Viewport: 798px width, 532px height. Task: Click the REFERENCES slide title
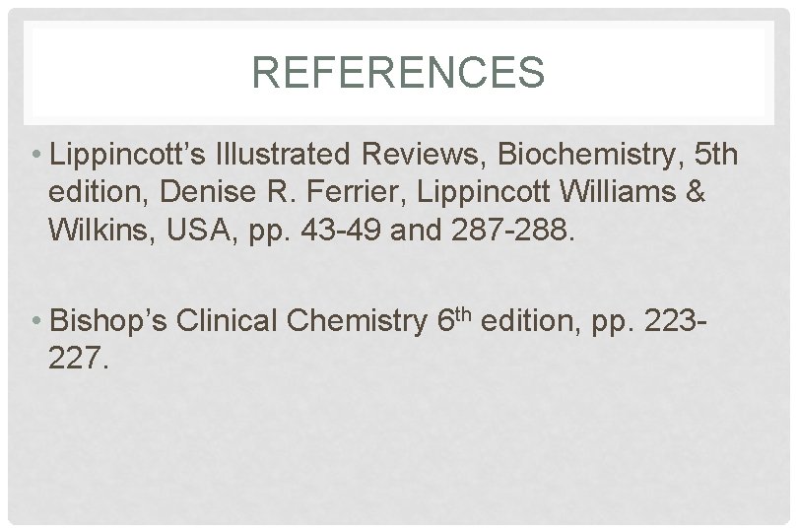[398, 72]
